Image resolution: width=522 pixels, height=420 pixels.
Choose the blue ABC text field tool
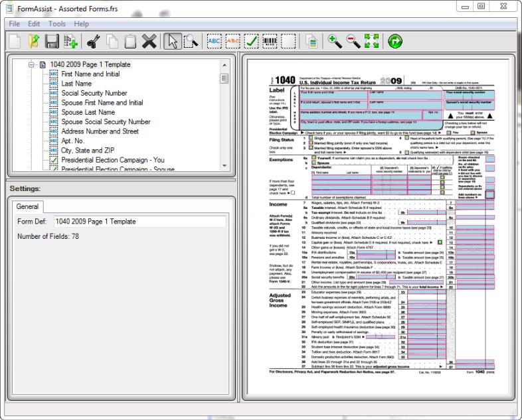tap(214, 41)
